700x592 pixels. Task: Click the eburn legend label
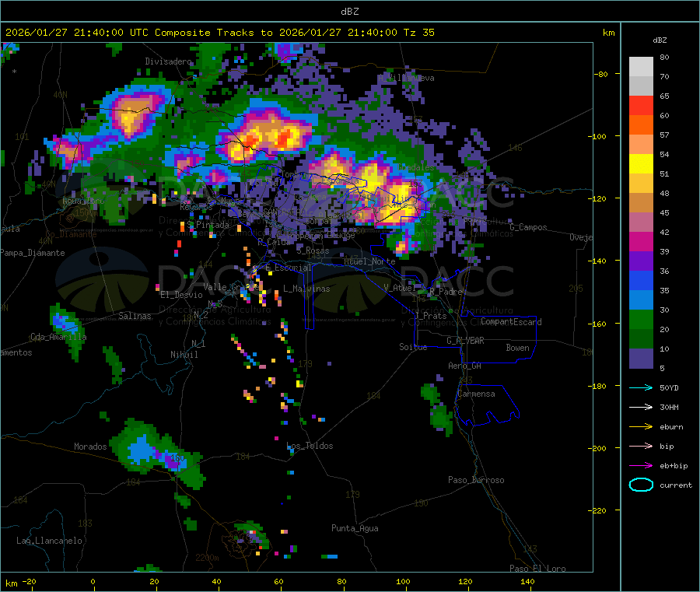pyautogui.click(x=671, y=427)
